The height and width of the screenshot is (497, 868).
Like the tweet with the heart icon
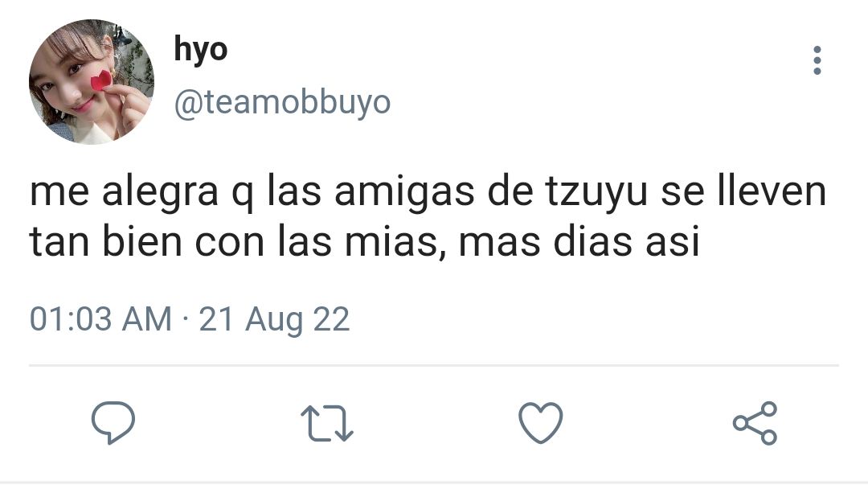[541, 423]
